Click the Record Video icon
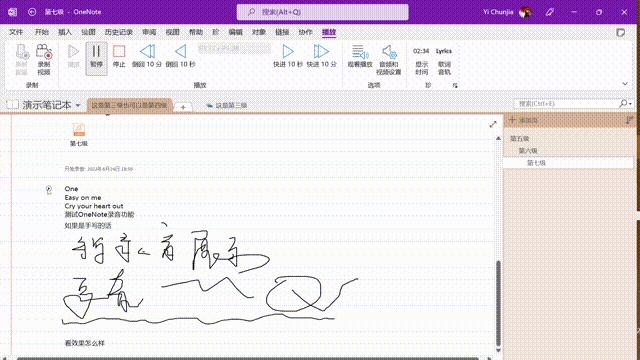The width and height of the screenshot is (640, 360). 44,60
